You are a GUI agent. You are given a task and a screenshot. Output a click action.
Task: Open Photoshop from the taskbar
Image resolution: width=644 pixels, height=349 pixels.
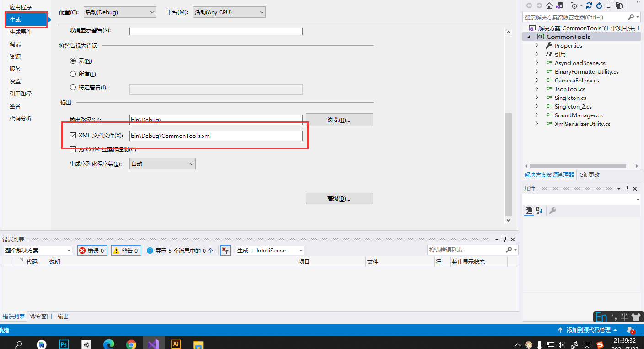click(x=64, y=344)
